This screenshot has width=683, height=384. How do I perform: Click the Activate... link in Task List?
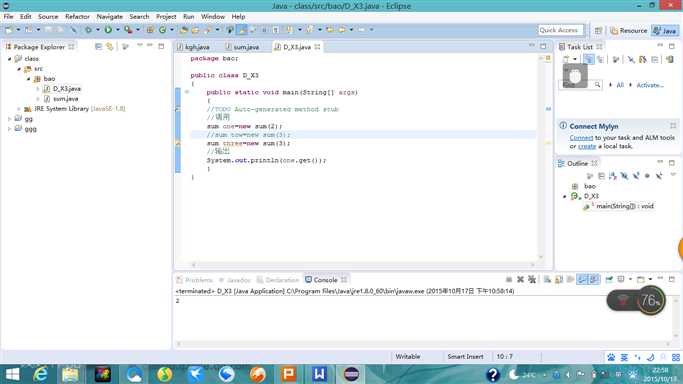[650, 85]
